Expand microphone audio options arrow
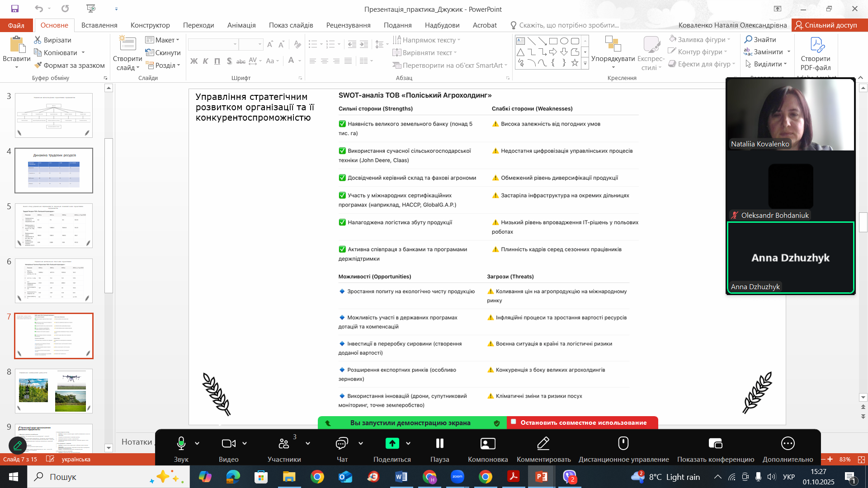 [197, 444]
